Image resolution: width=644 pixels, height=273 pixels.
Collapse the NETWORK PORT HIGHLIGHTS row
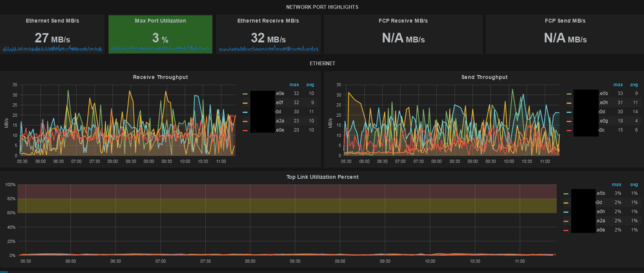coord(322,6)
